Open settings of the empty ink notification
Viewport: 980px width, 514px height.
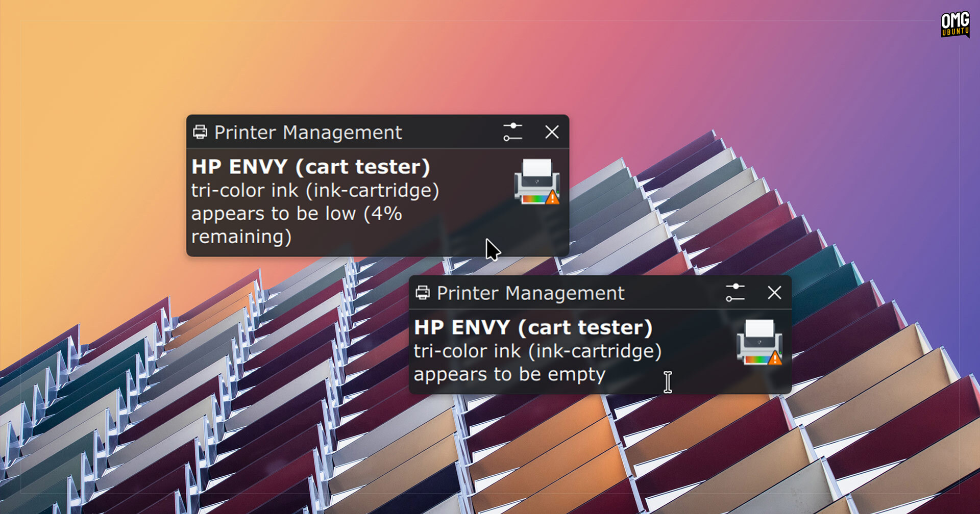[x=735, y=293]
